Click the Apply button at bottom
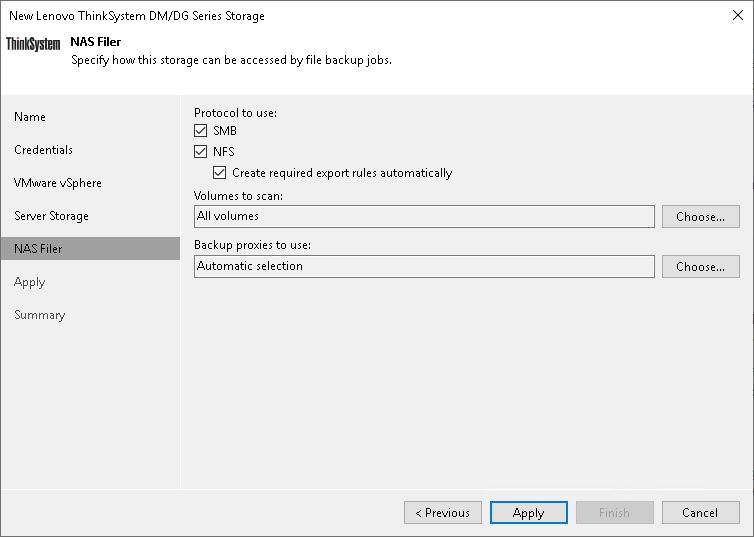754x537 pixels. [528, 513]
